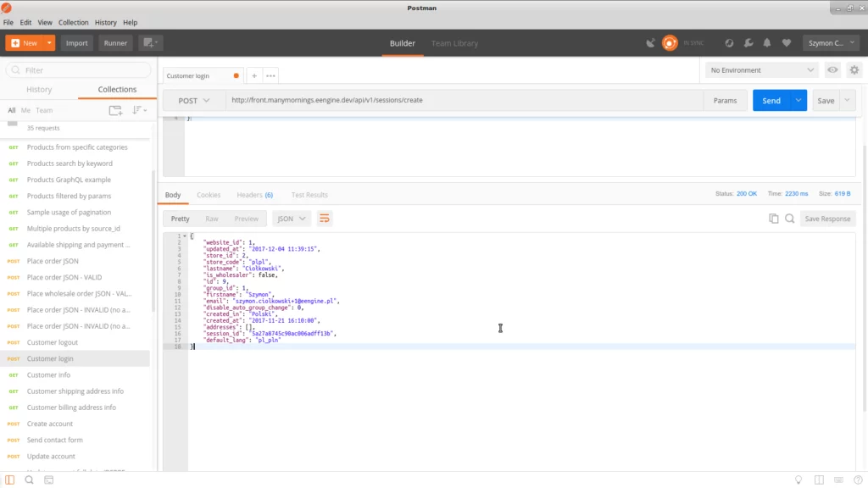Viewport: 868px width, 488px height.
Task: Open the Help menu
Action: point(130,23)
